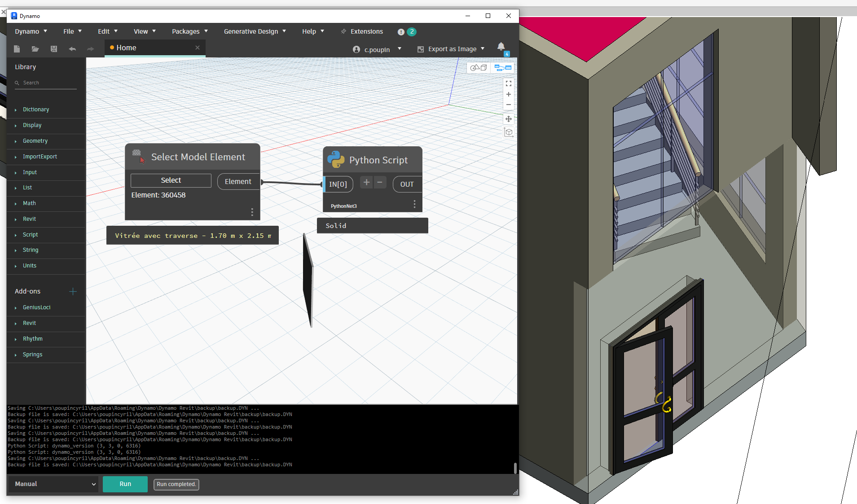Open the Extensions panel
857x504 pixels.
pos(362,31)
